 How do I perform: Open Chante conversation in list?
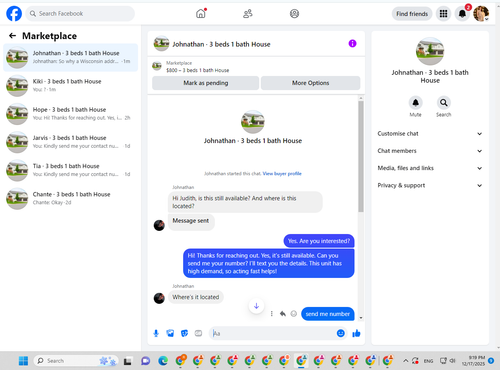click(x=70, y=198)
